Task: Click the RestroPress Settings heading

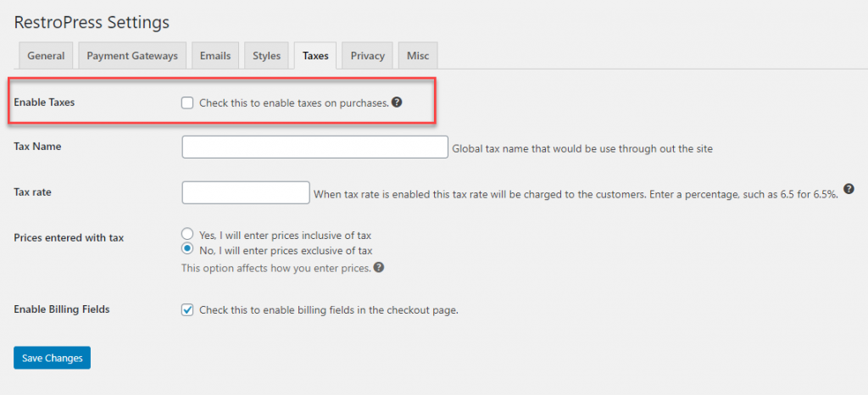Action: pyautogui.click(x=92, y=23)
